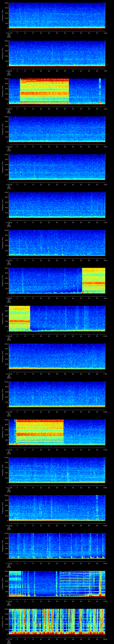Click the 13:00 end time label

(x=105, y=450)
